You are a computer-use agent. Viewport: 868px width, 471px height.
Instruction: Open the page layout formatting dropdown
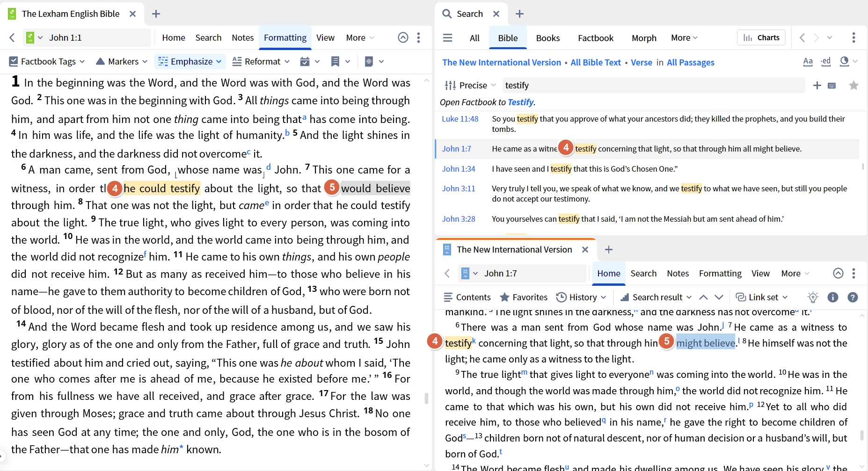pos(374,61)
